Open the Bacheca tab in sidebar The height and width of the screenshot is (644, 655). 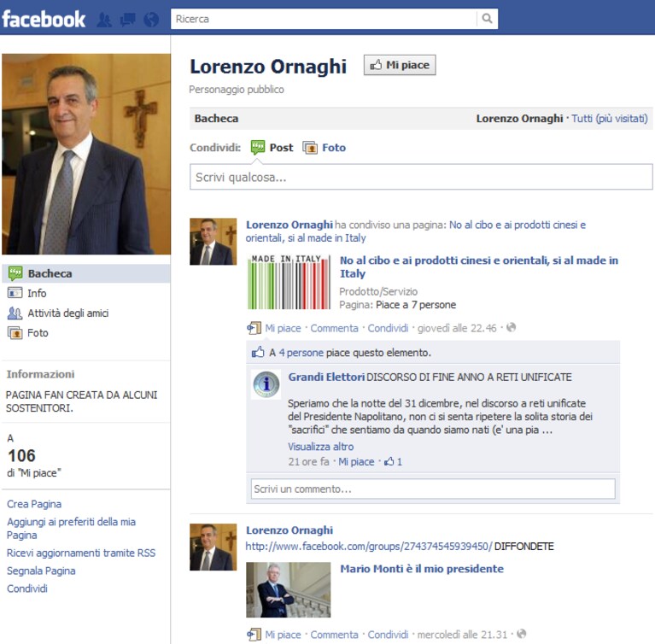click(86, 273)
